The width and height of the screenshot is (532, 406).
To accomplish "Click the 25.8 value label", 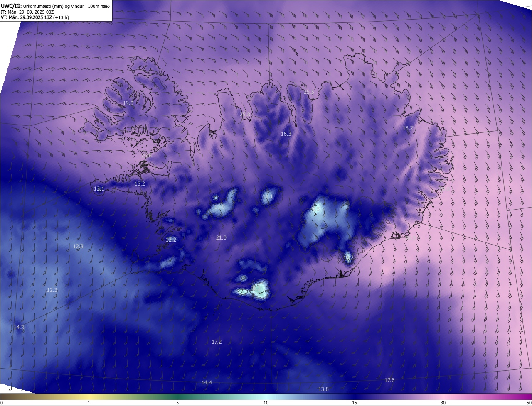I will [x=245, y=115].
